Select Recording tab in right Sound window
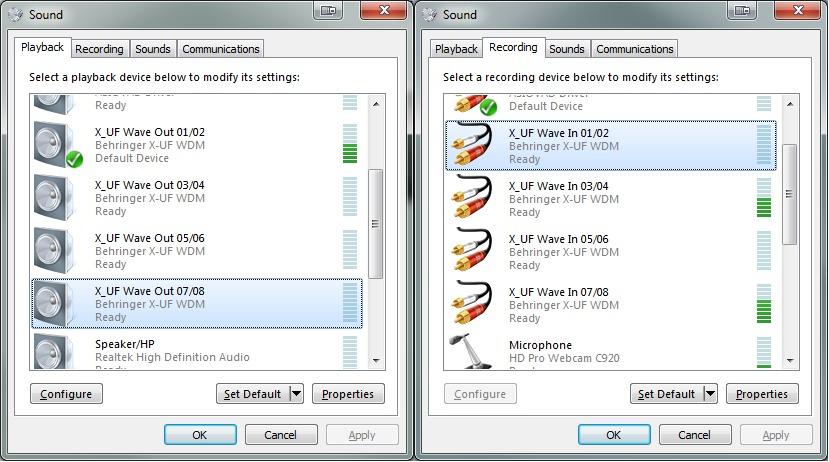The width and height of the screenshot is (829, 462). point(513,48)
